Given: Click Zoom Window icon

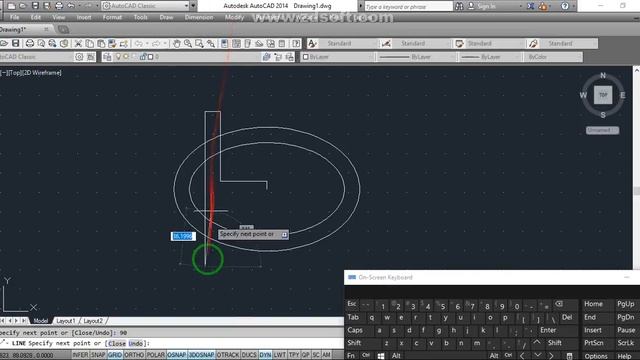Looking at the screenshot, I should pos(199,43).
